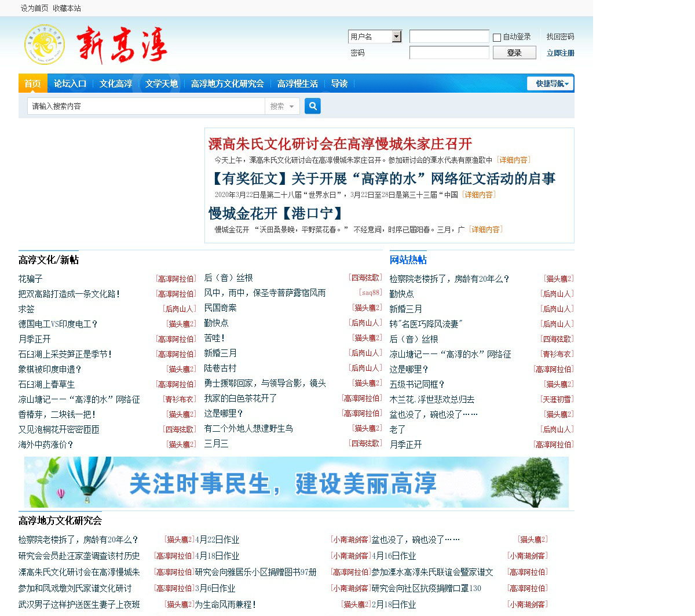
Task: Expand the 搜索 type dropdown
Action: [x=282, y=106]
